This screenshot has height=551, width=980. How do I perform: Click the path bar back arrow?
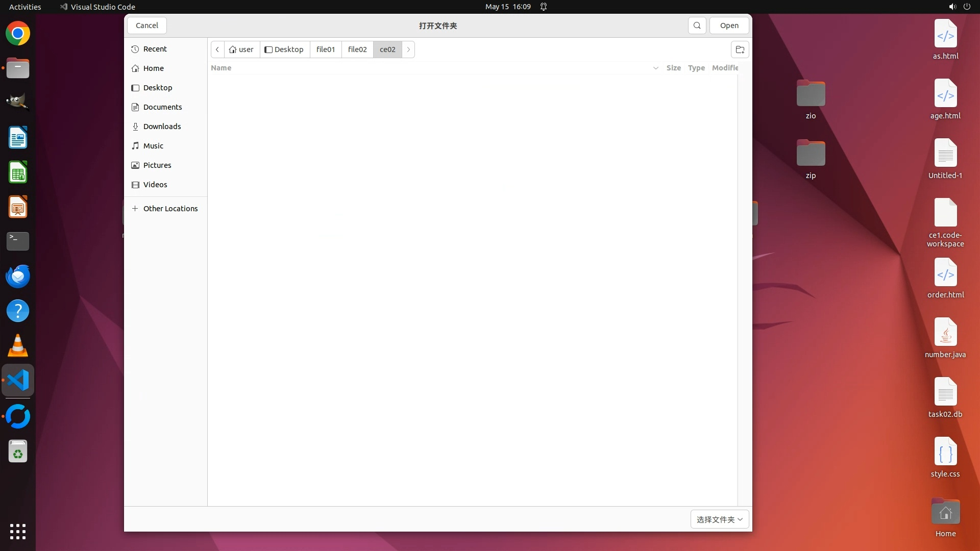point(217,49)
